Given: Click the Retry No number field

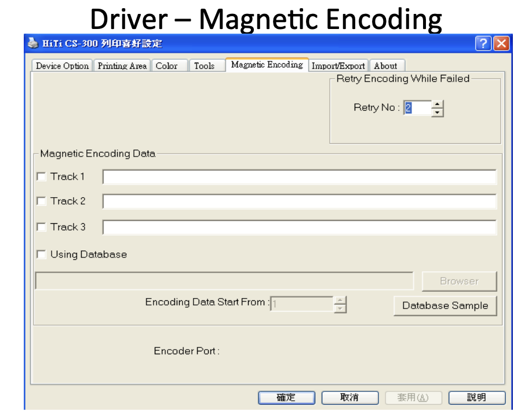Looking at the screenshot, I should coord(417,108).
